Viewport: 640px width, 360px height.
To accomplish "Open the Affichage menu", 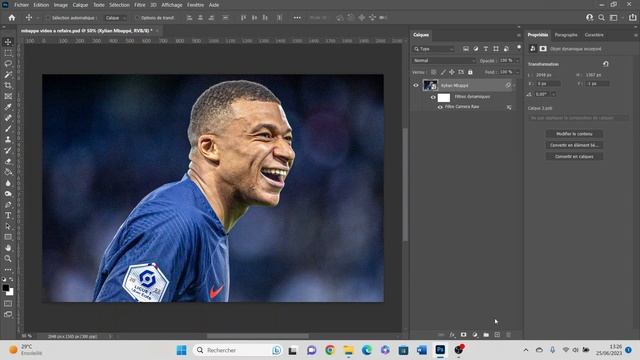I will [172, 5].
